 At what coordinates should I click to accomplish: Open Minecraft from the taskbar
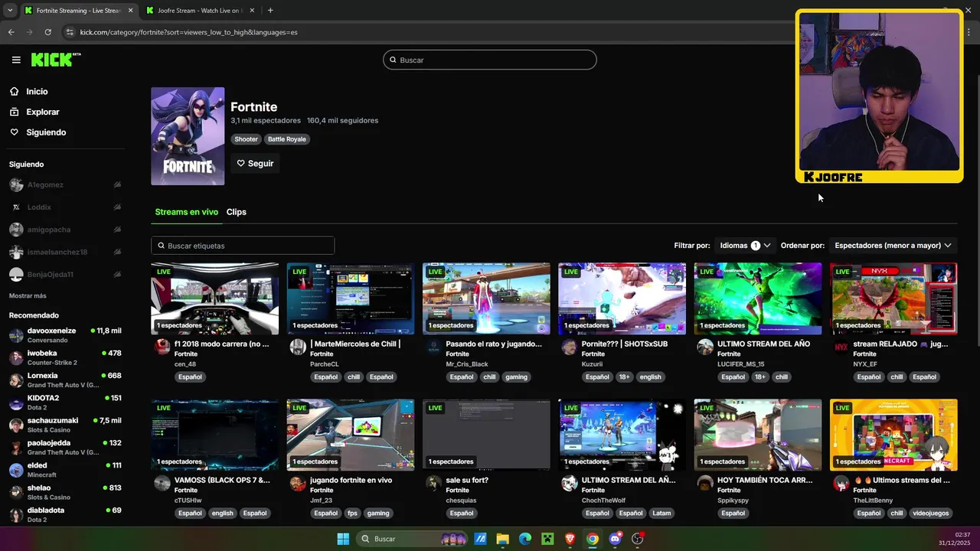pyautogui.click(x=547, y=539)
